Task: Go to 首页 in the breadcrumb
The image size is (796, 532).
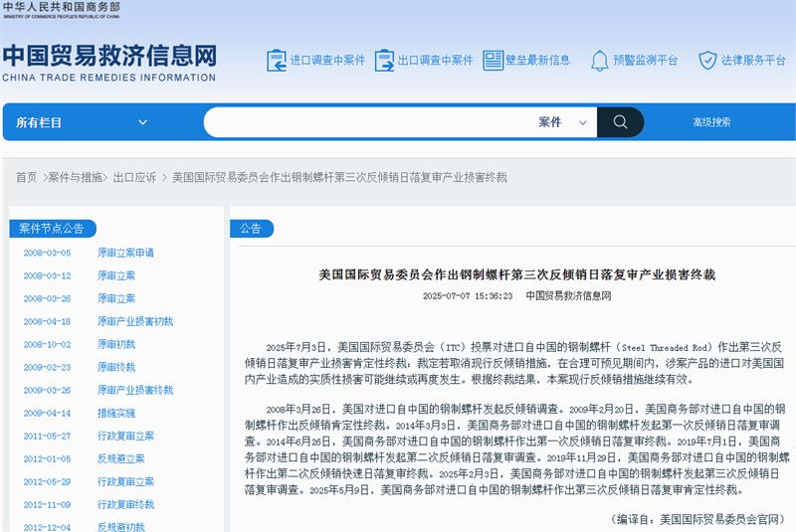Action: coord(27,177)
